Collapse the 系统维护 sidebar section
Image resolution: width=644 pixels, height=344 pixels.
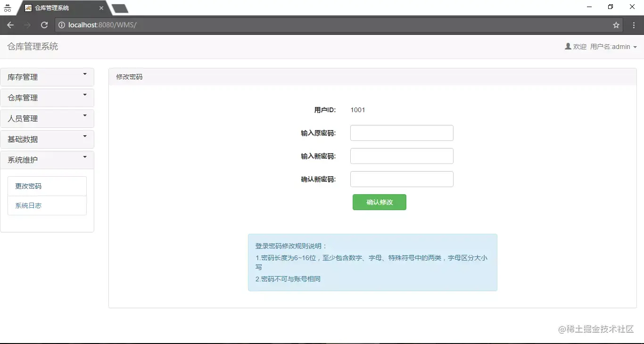tap(47, 160)
